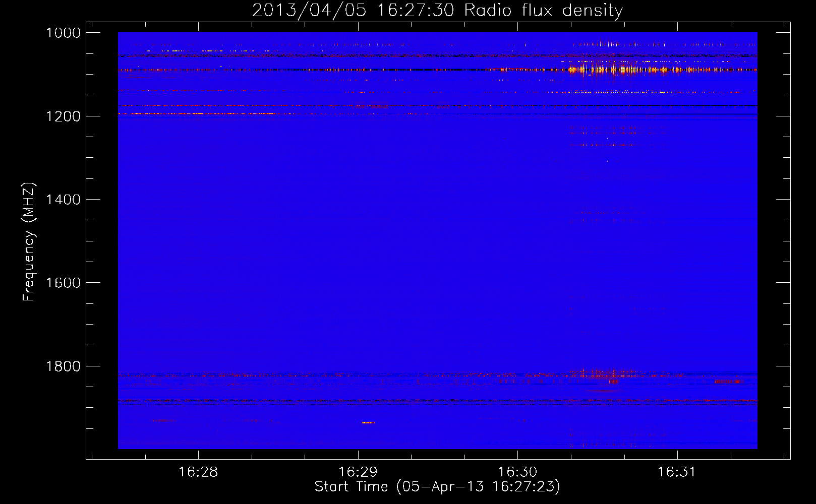Click the 16:28 time tick label
816x504 pixels.
198,472
